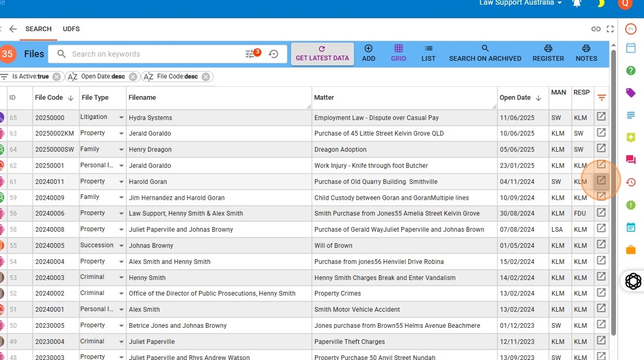644x360 pixels.
Task: Click GET LATEST DATA button
Action: [322, 53]
